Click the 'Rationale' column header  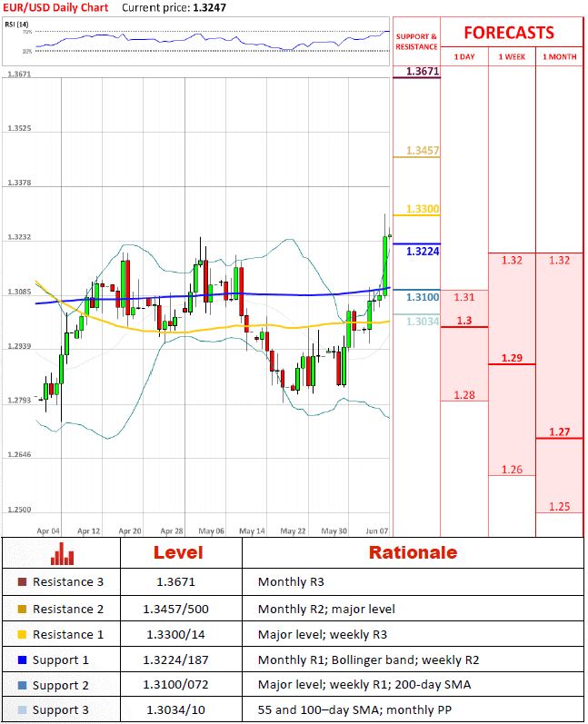point(413,552)
